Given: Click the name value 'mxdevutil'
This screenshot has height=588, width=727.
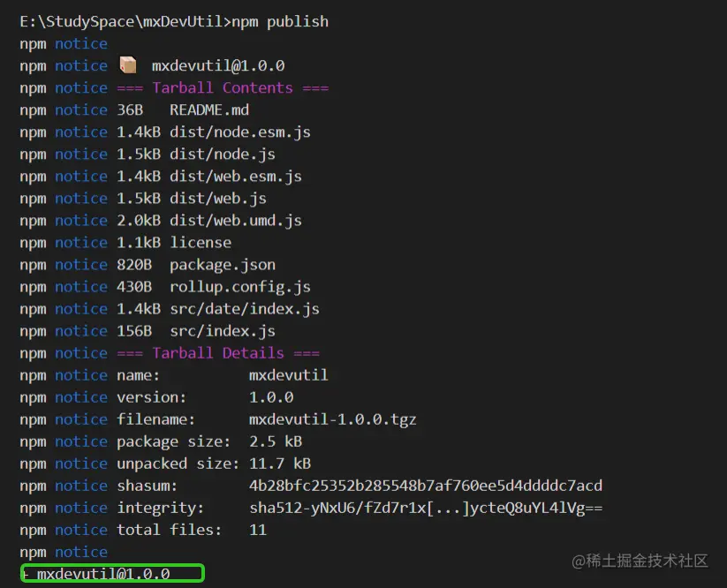Looking at the screenshot, I should pos(288,375).
